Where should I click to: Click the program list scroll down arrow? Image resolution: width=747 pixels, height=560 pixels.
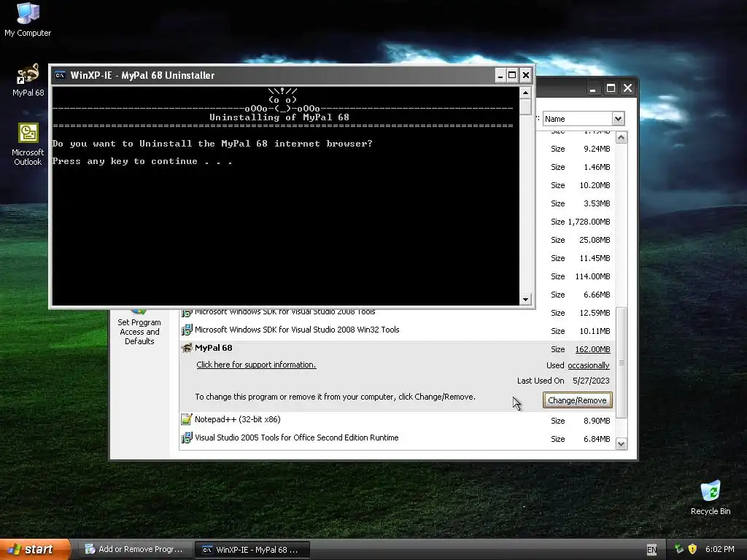coord(622,444)
